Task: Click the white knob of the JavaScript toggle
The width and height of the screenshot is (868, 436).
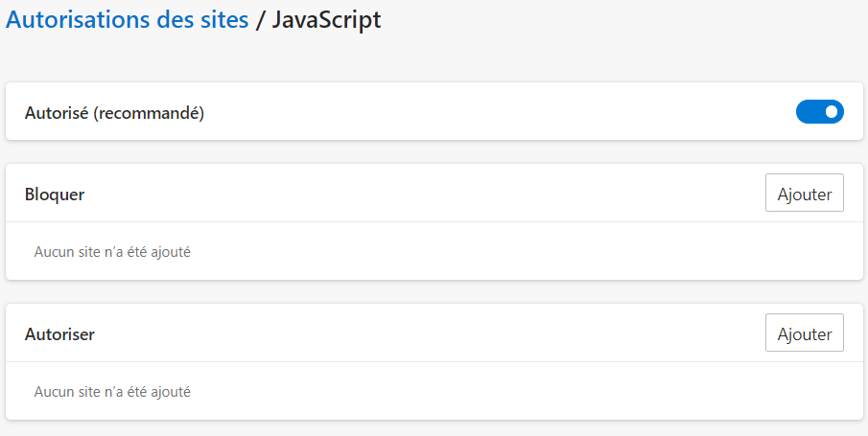Action: click(x=832, y=112)
